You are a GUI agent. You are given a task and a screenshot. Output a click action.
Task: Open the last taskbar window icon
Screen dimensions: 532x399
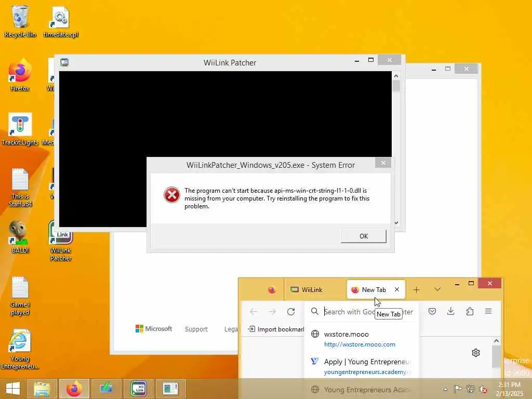point(170,389)
